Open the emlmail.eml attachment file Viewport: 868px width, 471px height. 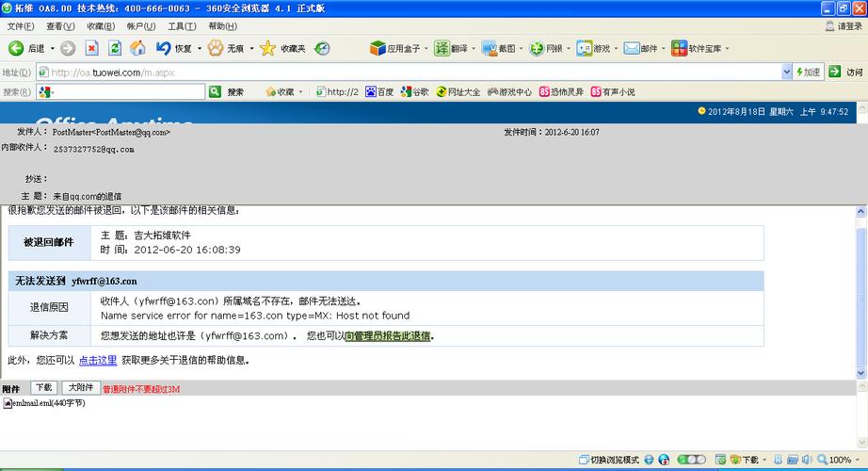coord(44,403)
